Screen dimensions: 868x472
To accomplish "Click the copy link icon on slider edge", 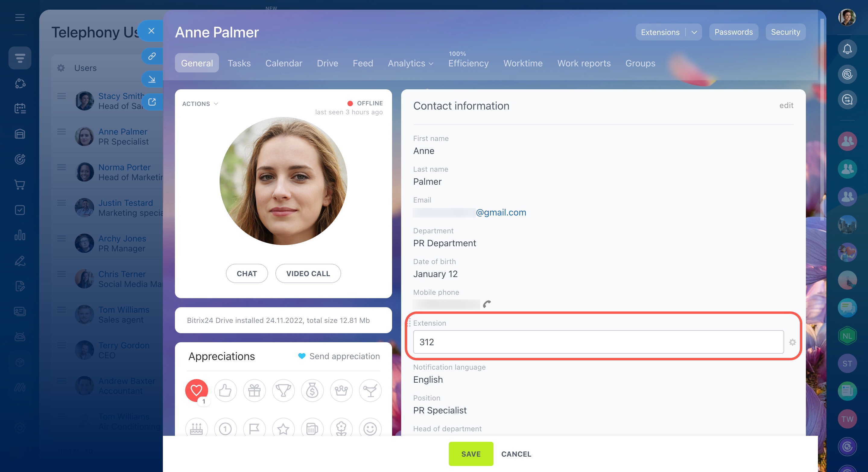I will [x=152, y=56].
